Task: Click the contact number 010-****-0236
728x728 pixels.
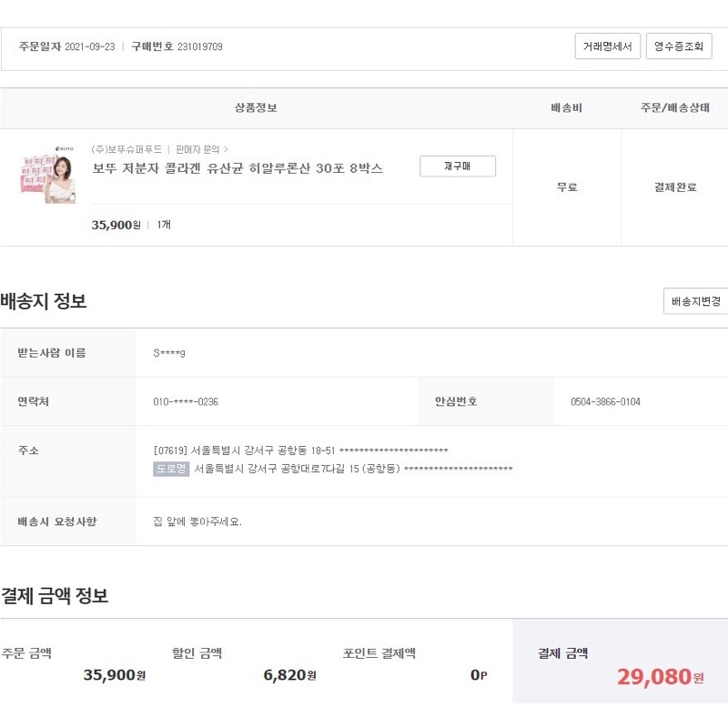Action: (x=186, y=401)
